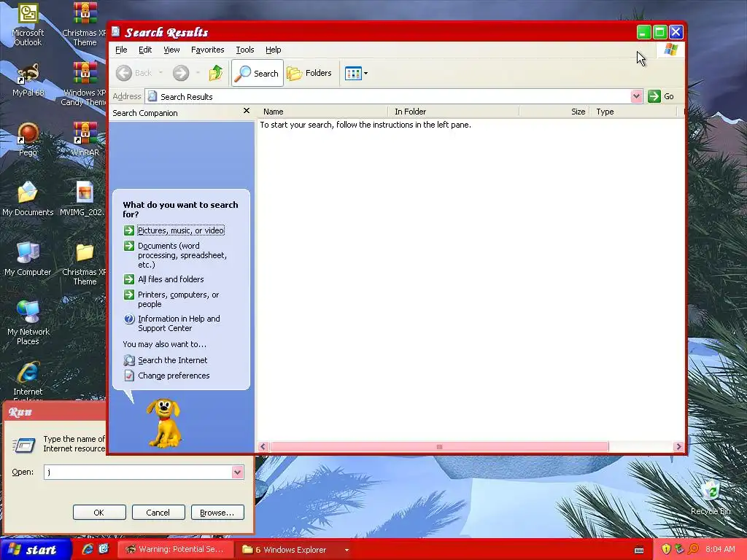Close the Search Companion pane

pos(247,111)
